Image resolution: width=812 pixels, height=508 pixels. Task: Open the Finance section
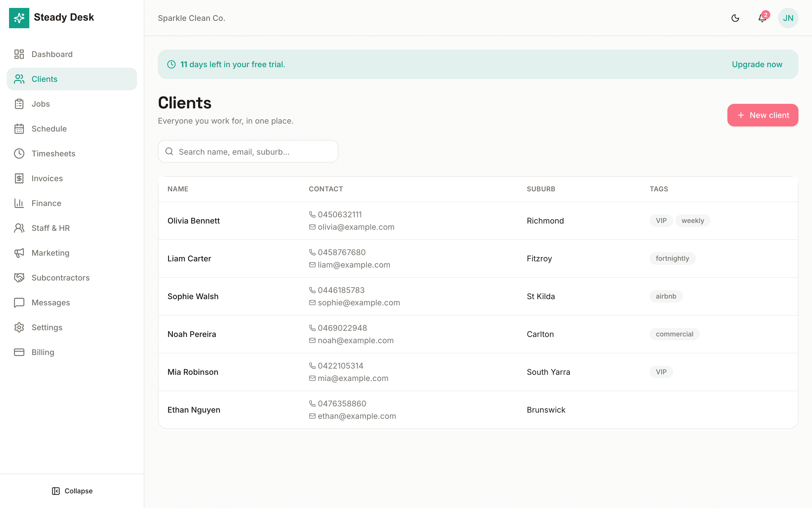point(72,203)
